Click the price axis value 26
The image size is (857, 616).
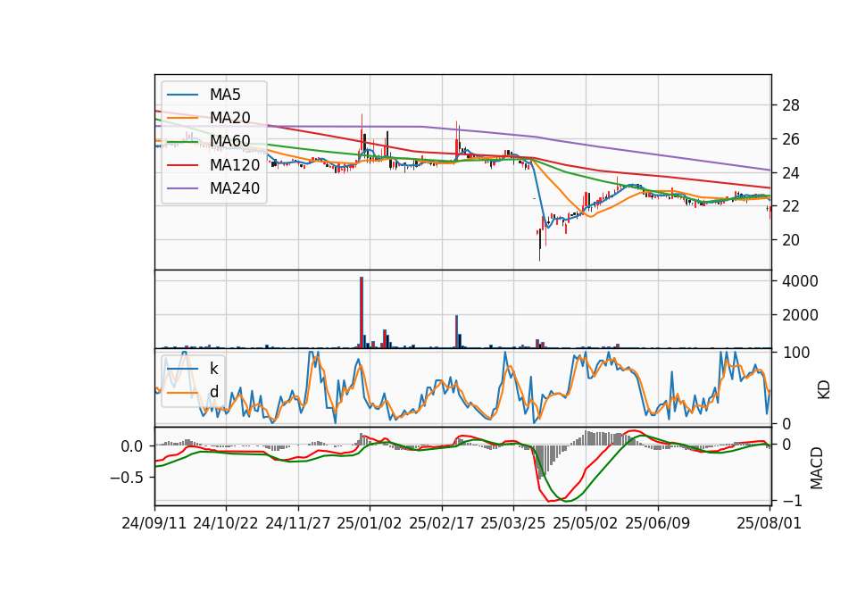pos(790,139)
